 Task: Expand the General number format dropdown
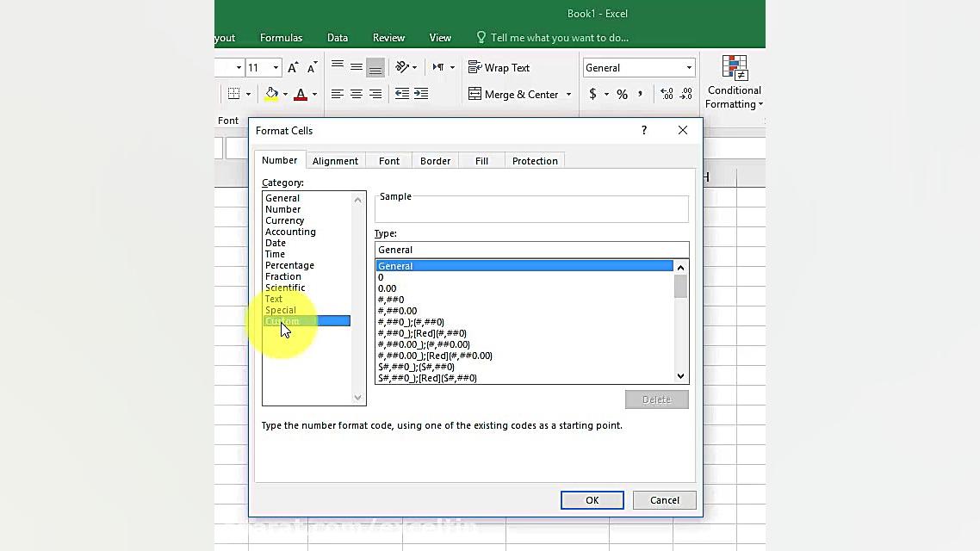pos(690,67)
